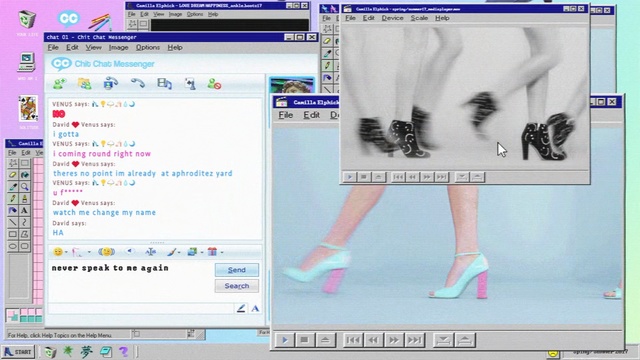Viewport: 640px width, 360px height.
Task: Open the CC chat desktop icon
Action: pyautogui.click(x=68, y=19)
